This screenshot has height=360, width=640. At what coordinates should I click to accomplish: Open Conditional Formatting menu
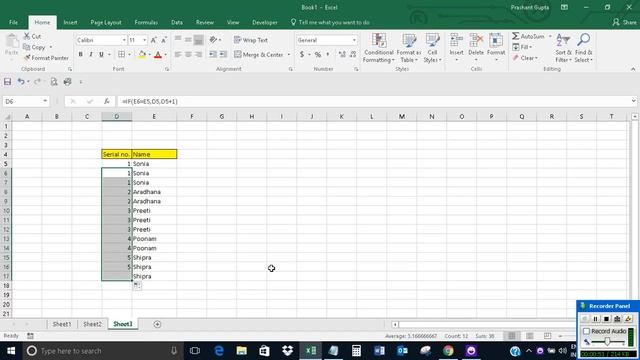[379, 48]
